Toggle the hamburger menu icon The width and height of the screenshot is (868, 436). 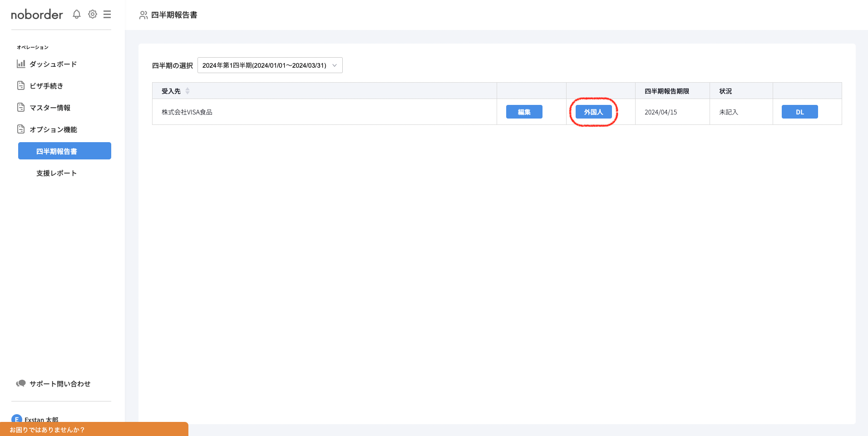(x=107, y=15)
